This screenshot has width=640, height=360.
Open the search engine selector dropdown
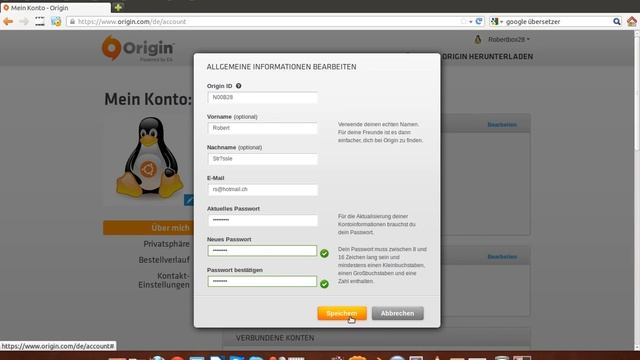[497, 22]
